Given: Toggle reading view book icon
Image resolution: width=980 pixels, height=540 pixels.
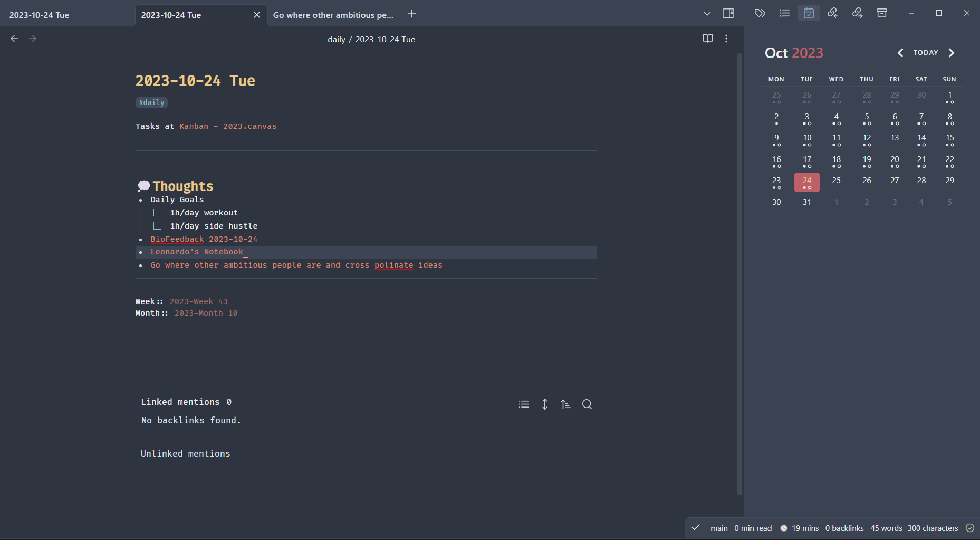Looking at the screenshot, I should pos(708,39).
